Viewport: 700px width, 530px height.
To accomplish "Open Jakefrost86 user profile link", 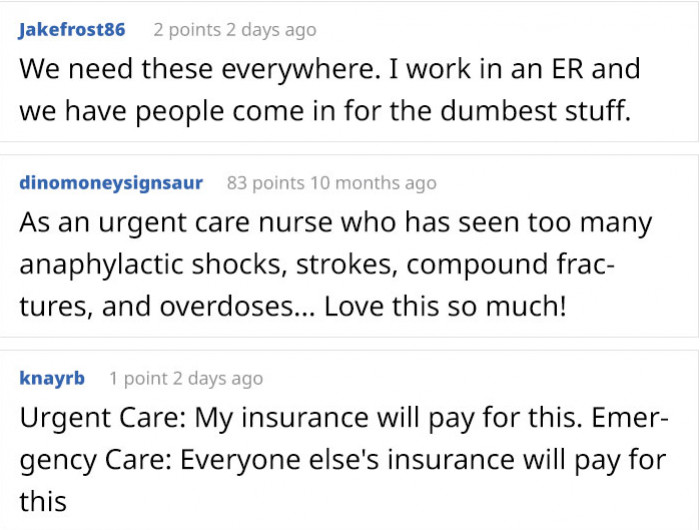I will pos(72,29).
